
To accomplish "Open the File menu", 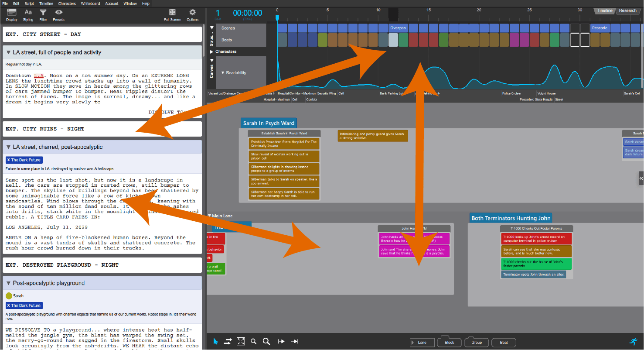I will 5,3.
